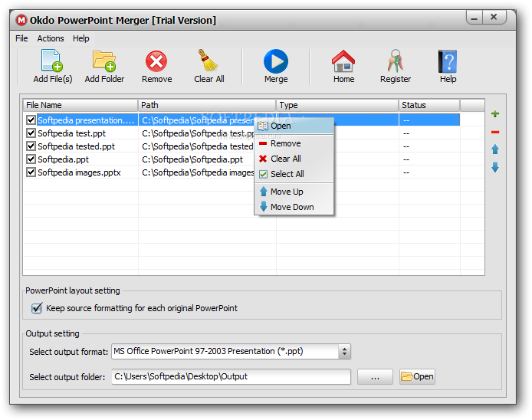Choose Clear All in the context menu
This screenshot has width=532, height=420.
pos(294,159)
